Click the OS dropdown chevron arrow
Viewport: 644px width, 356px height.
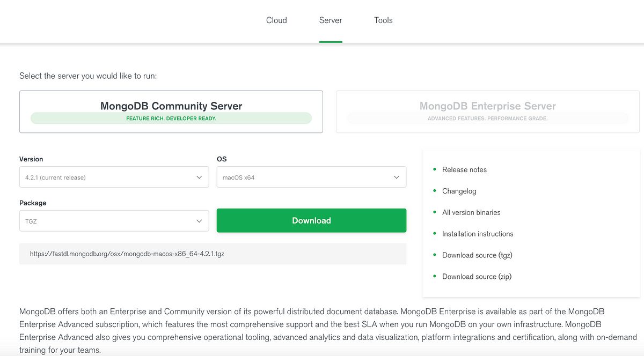397,177
